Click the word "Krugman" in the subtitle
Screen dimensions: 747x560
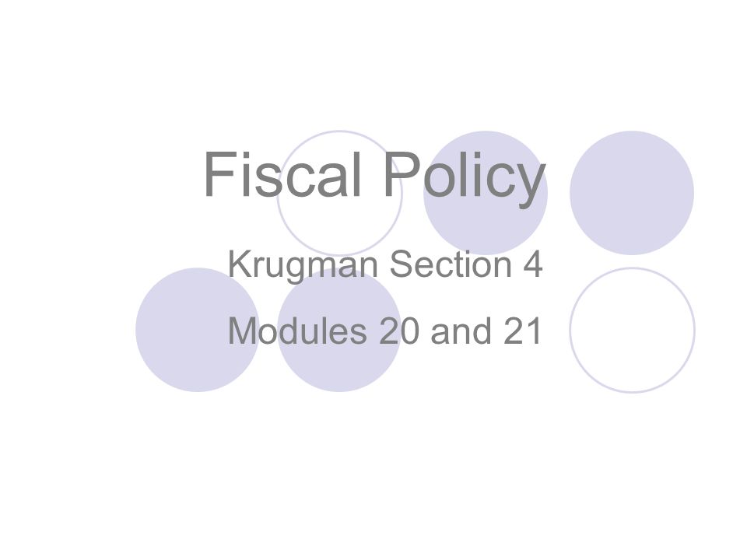pyautogui.click(x=303, y=266)
